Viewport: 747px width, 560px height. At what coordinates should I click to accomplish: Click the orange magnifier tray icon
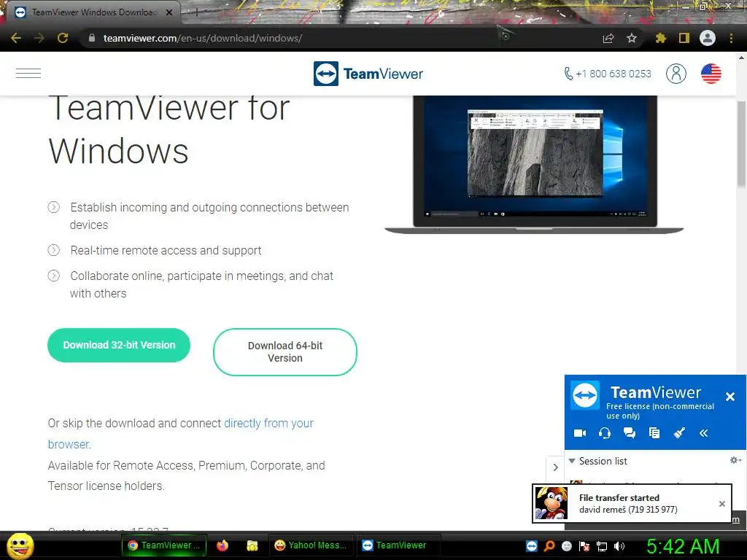click(x=549, y=545)
